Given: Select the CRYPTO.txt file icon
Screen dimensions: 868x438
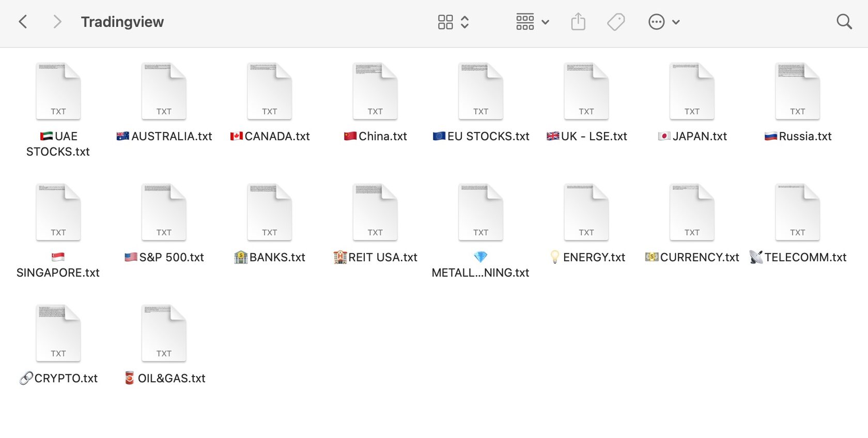Looking at the screenshot, I should pyautogui.click(x=58, y=333).
